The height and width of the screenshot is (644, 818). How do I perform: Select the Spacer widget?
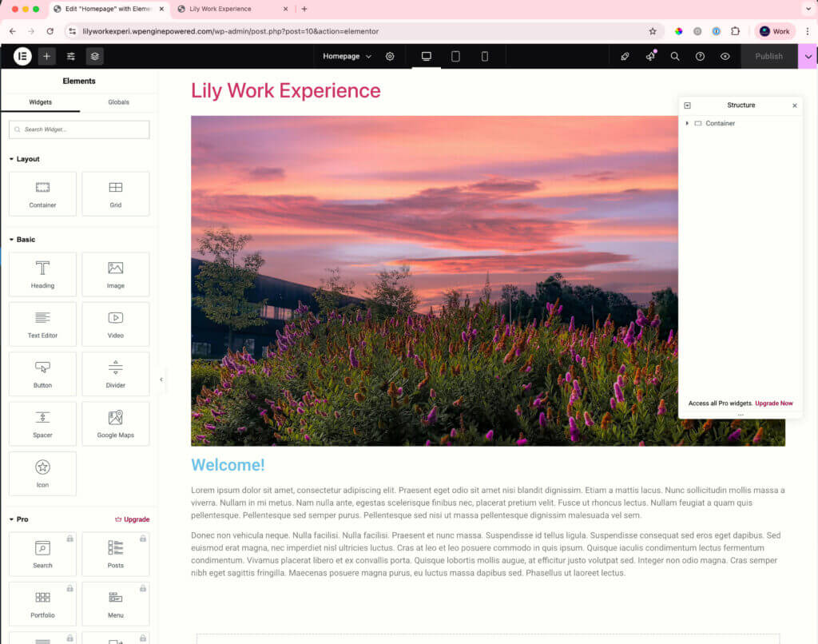pos(43,423)
